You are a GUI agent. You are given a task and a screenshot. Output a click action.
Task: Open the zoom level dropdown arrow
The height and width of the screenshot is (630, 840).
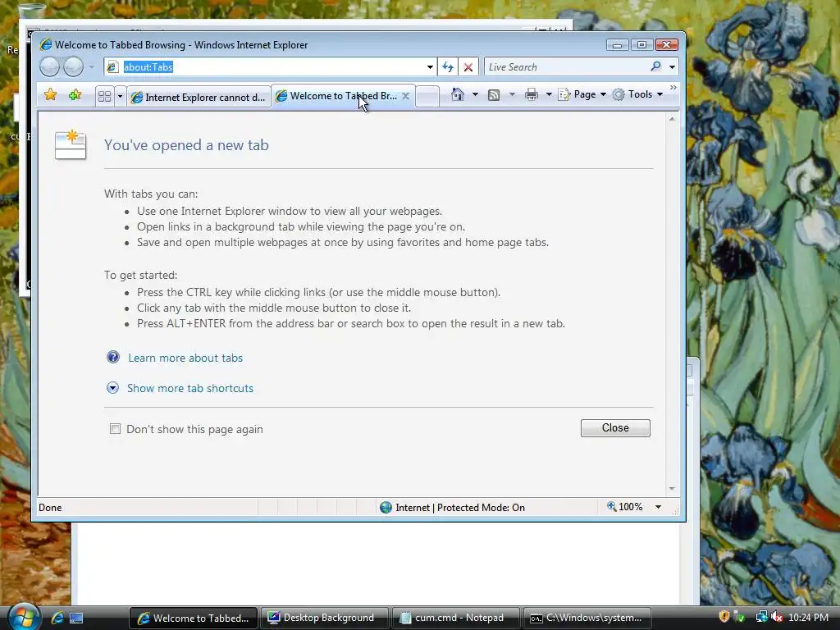click(659, 507)
